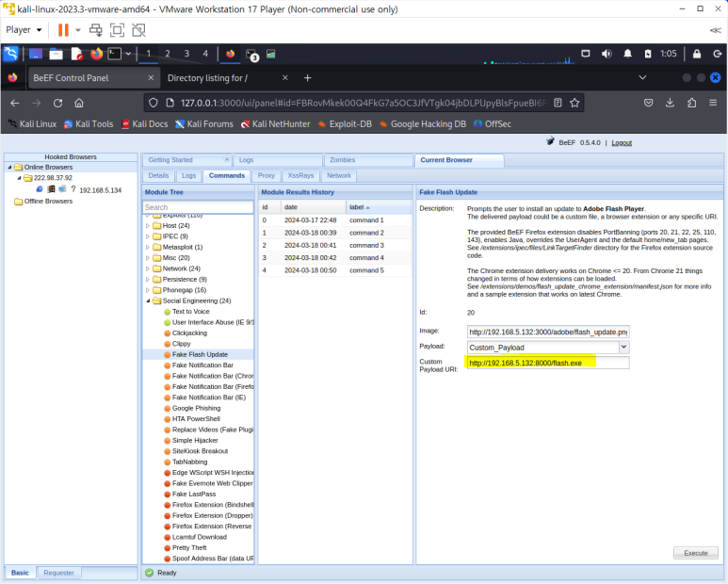The height and width of the screenshot is (584, 728).
Task: Bookmark this page with the star icon
Action: pyautogui.click(x=574, y=103)
